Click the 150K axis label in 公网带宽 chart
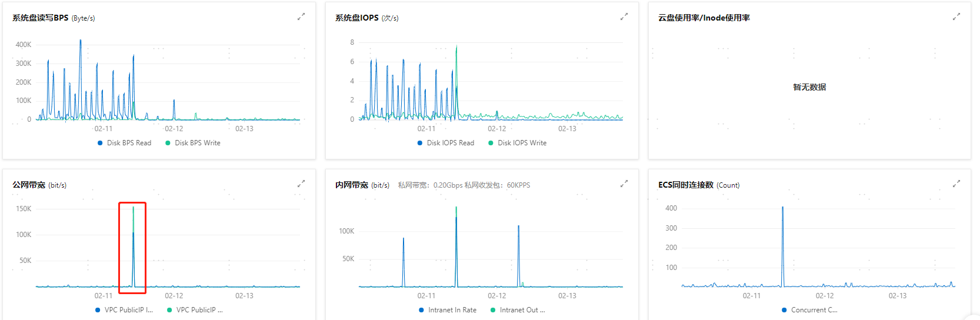Image resolution: width=980 pixels, height=320 pixels. point(24,209)
